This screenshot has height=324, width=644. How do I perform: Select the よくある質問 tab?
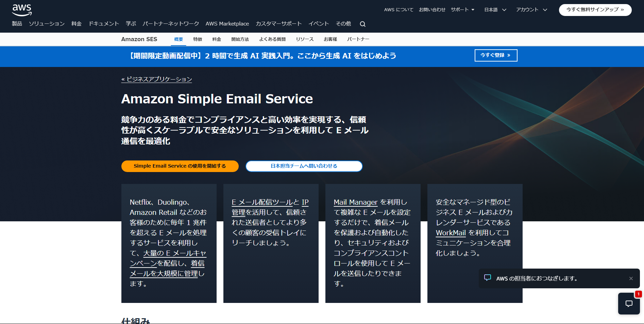[x=272, y=39]
